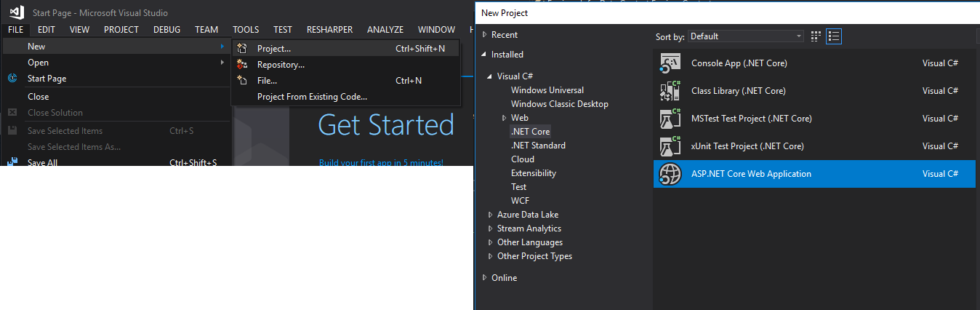Switch templates to small icons grid view
This screenshot has height=310, width=980.
pos(816,36)
